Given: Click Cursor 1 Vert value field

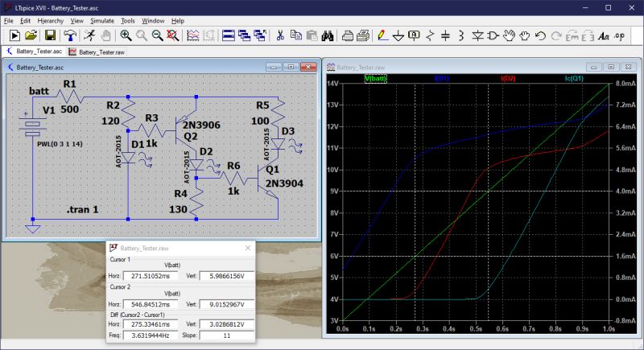Looking at the screenshot, I should coord(227,276).
